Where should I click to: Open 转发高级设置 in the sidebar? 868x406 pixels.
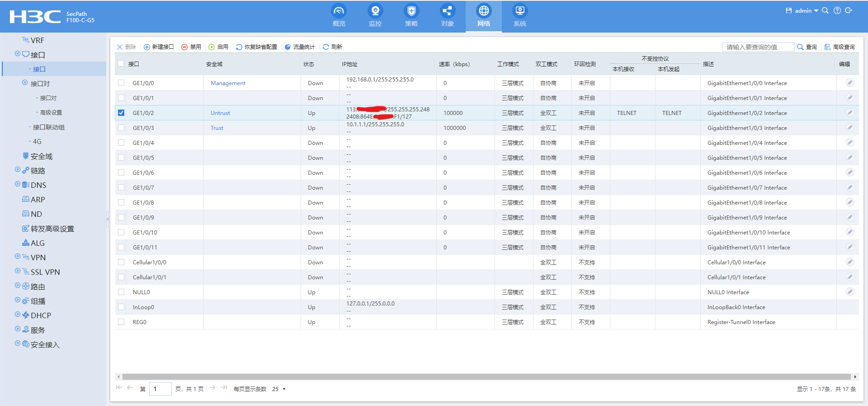pos(52,229)
